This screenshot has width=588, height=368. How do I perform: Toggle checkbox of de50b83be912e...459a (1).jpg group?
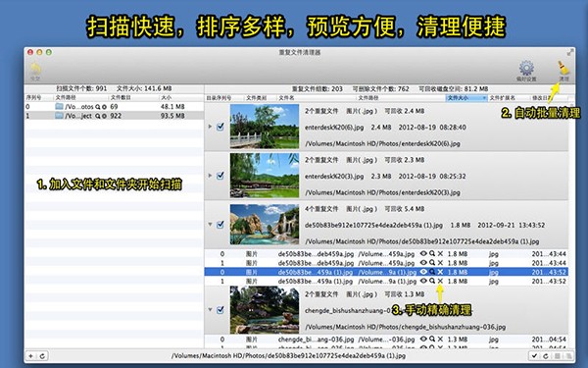220,225
